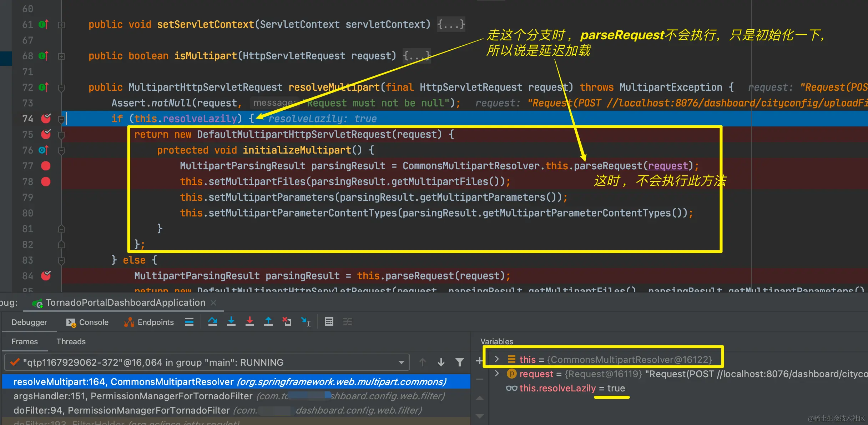
Task: Click the Step Out icon
Action: click(x=268, y=322)
